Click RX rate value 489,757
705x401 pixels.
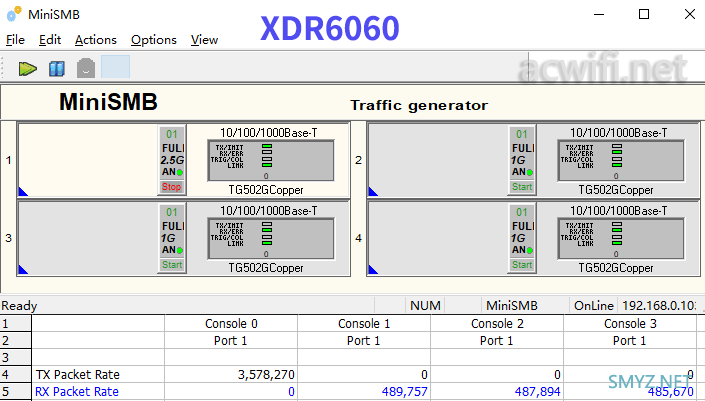405,392
